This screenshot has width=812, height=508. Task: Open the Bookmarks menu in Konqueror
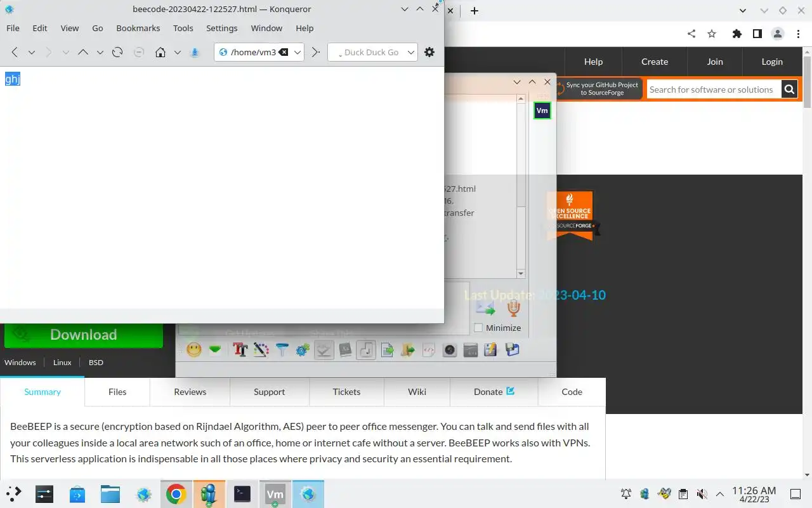click(x=138, y=28)
